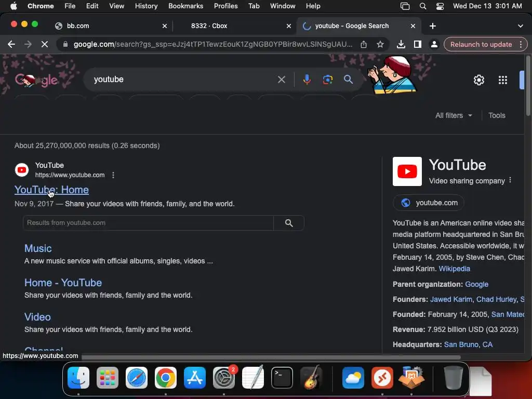532x399 pixels.
Task: Start voice search with the microphone
Action: (307, 79)
